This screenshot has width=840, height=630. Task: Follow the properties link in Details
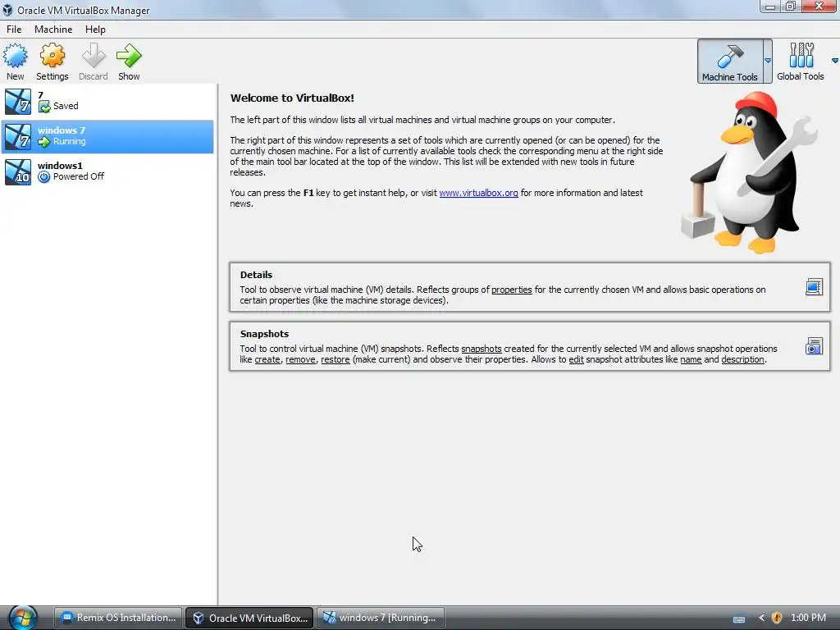point(512,290)
